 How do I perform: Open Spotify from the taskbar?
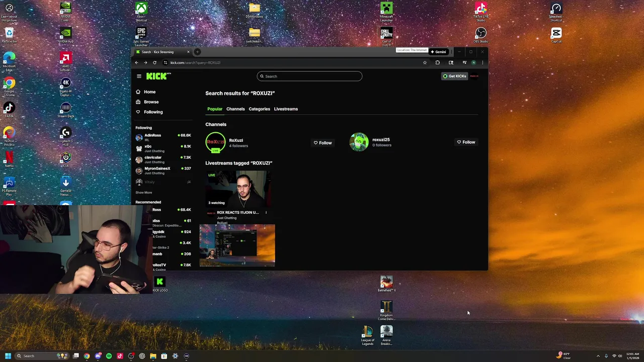pyautogui.click(x=109, y=356)
